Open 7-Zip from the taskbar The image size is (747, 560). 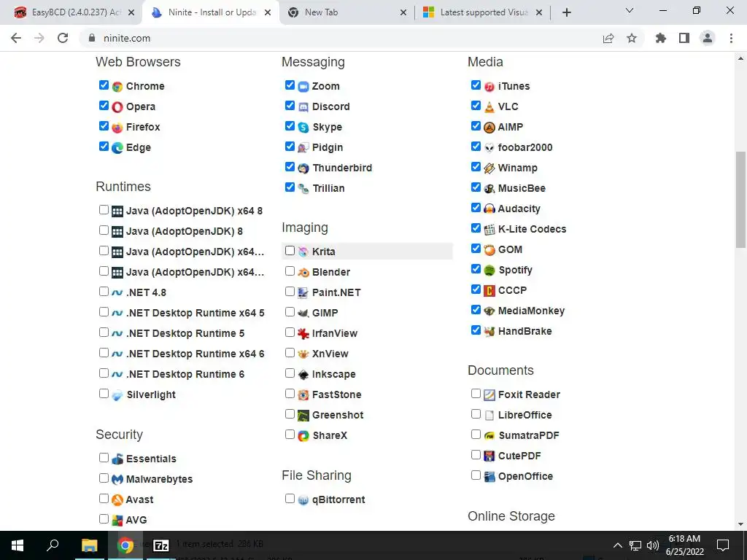pos(161,545)
